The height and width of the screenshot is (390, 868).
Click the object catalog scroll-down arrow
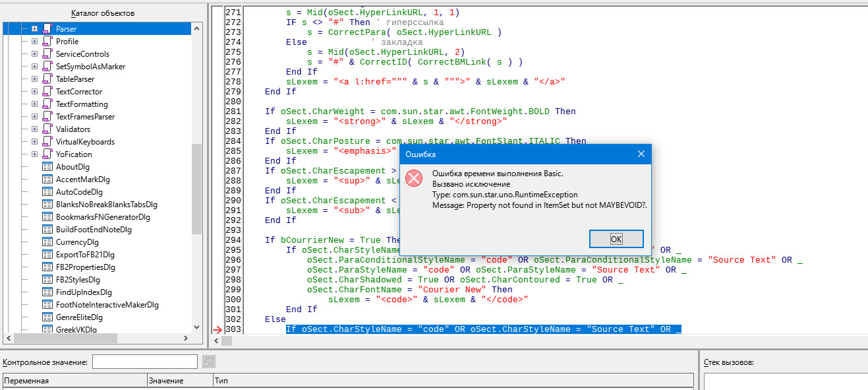[x=196, y=327]
